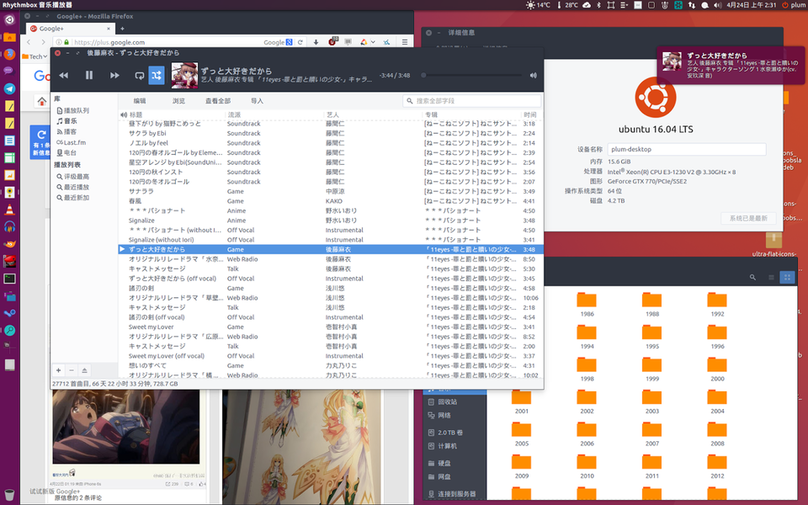Click the Google+ tab in Firefox
This screenshot has width=808, height=505.
[70, 29]
